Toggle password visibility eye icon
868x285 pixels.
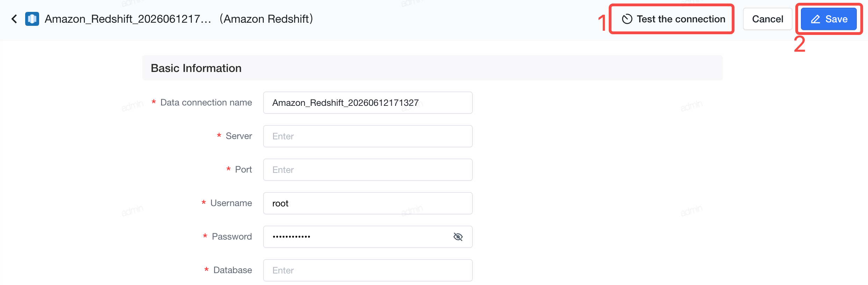click(x=458, y=237)
